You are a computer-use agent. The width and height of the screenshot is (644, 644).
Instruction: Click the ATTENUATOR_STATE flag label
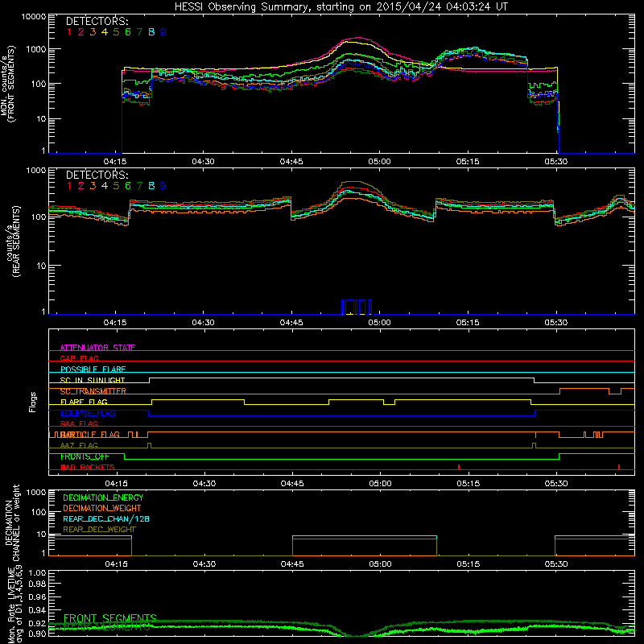tap(97, 348)
